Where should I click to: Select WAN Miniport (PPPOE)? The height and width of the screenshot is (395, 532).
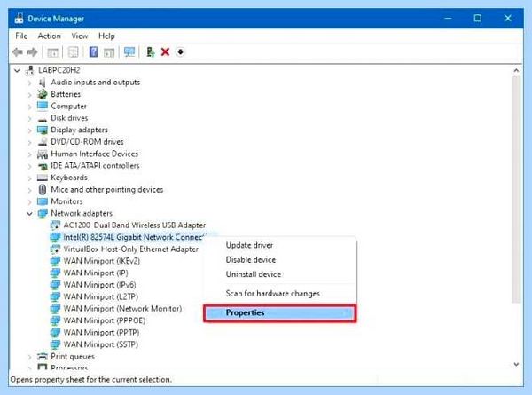[105, 320]
